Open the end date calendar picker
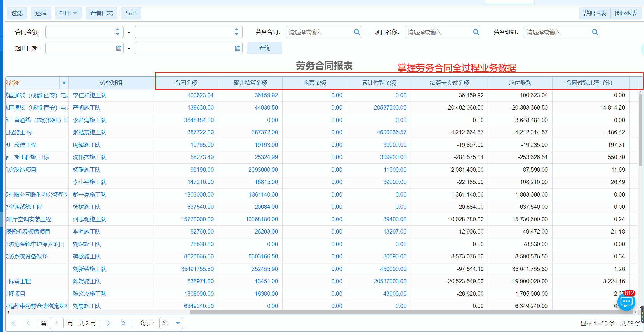 pyautogui.click(x=238, y=48)
